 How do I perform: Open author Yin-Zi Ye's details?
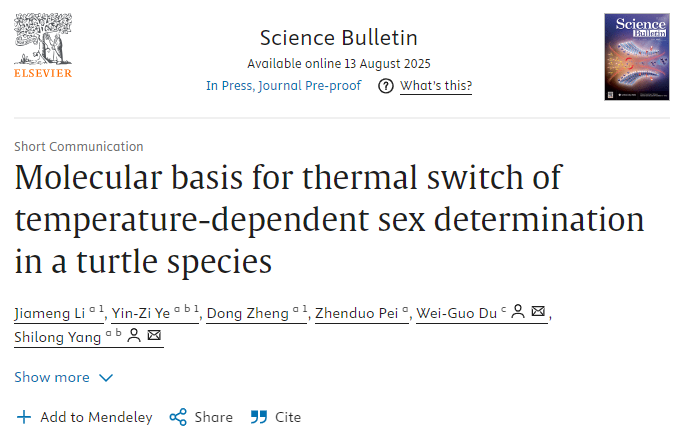[x=143, y=314]
